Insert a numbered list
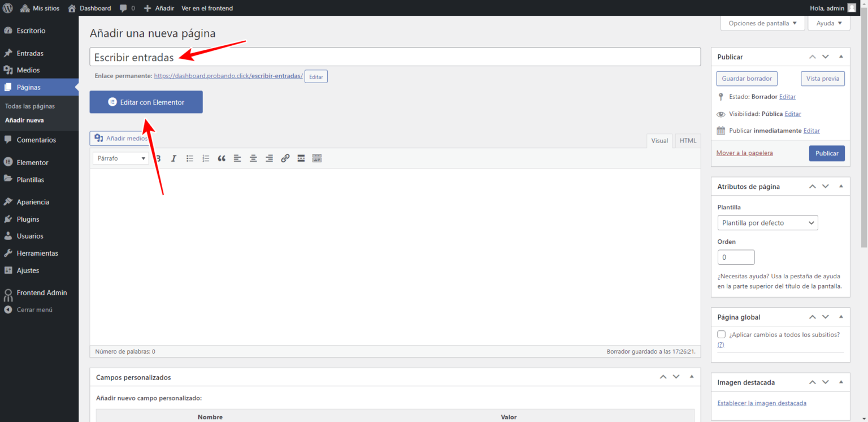 coord(205,158)
